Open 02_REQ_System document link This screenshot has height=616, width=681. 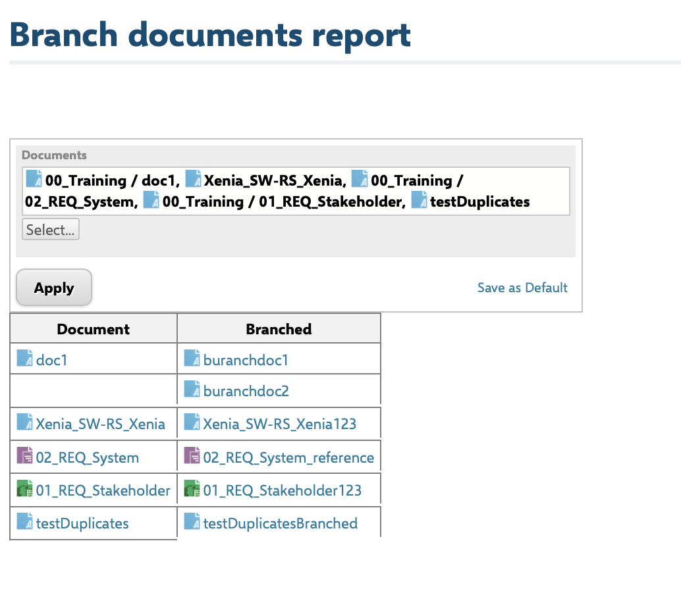[88, 457]
